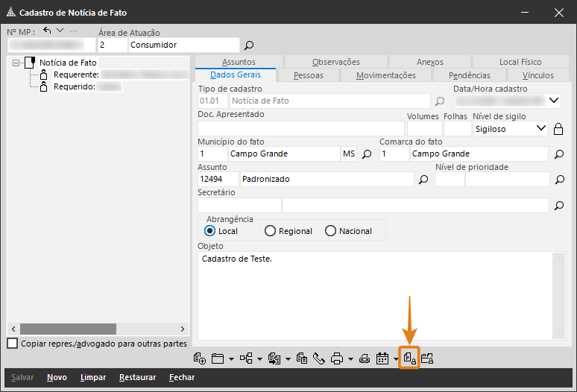577x392 pixels.
Task: Click the folder with padlock icon
Action: coord(427,358)
